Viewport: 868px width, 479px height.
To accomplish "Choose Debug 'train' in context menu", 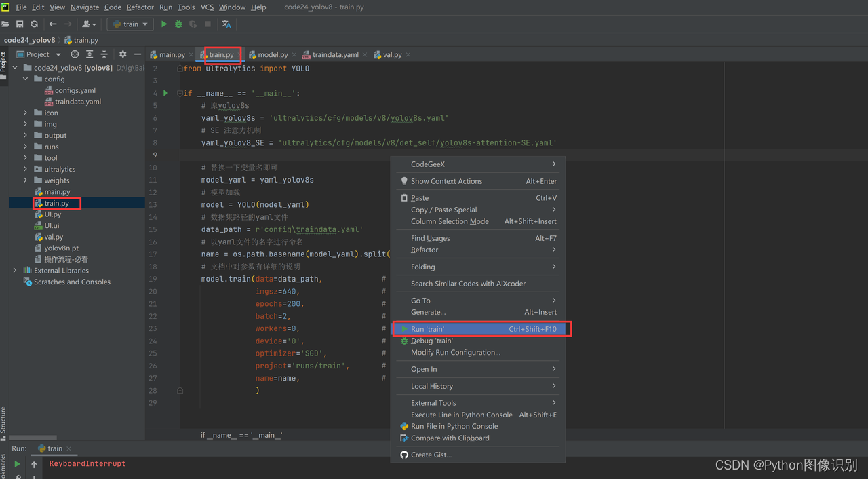I will point(478,341).
